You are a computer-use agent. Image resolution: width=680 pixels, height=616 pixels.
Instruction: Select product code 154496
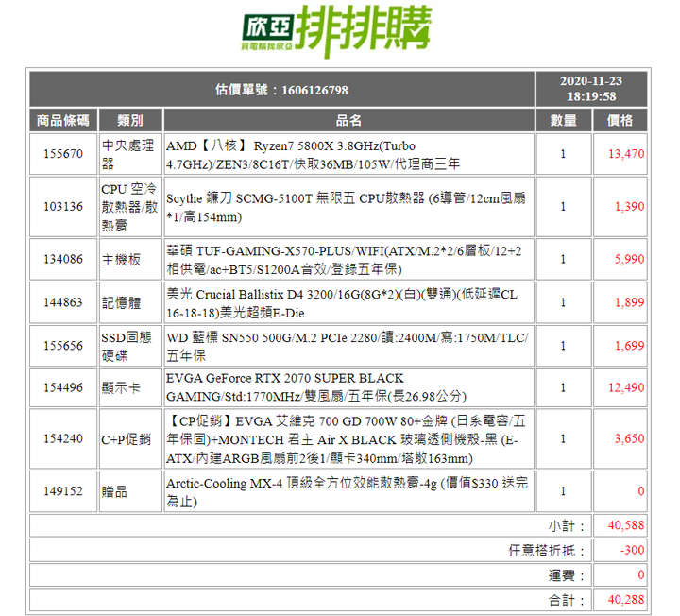point(63,387)
